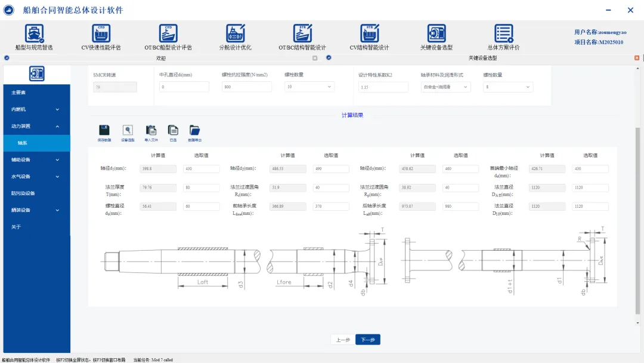Open the 螺栓数量 dropdown showing 10

coord(309,87)
